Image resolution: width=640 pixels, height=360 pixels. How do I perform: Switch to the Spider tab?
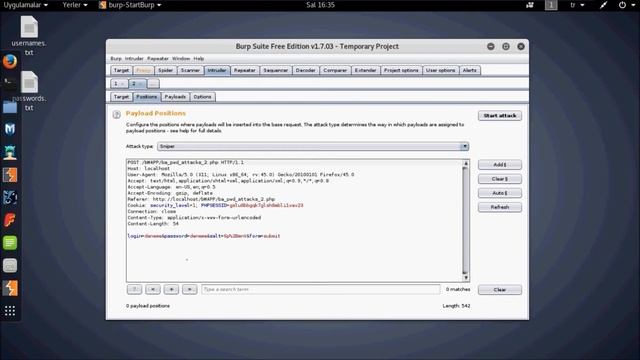pyautogui.click(x=165, y=70)
